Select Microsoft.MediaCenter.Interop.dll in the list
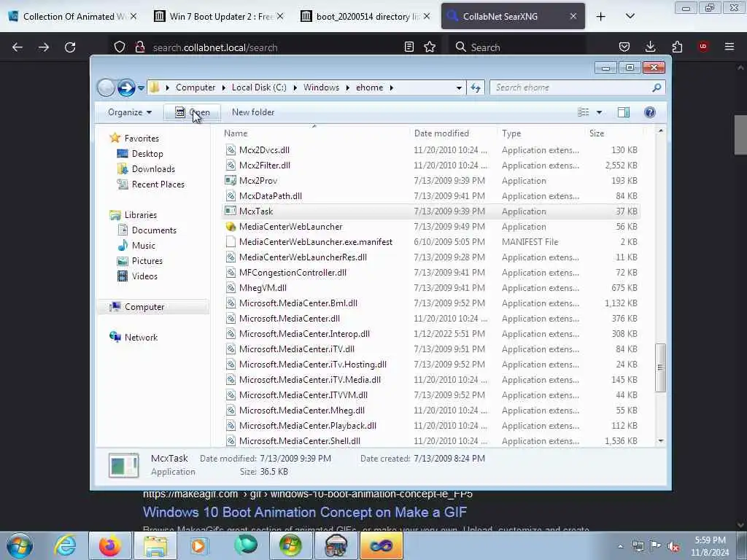The width and height of the screenshot is (747, 560). pos(304,334)
